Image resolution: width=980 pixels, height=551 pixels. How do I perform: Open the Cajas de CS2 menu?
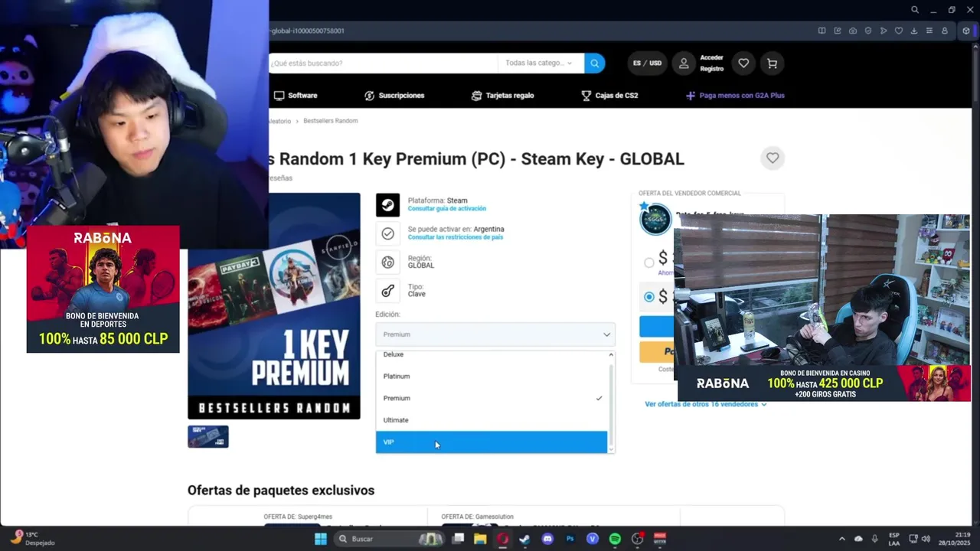tap(609, 96)
